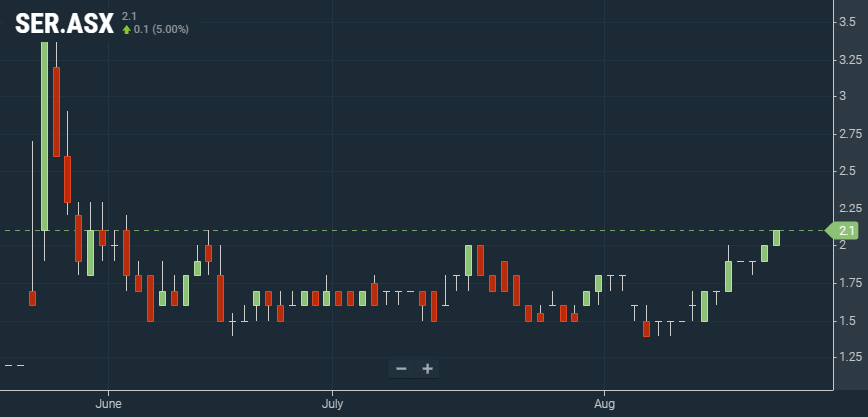Click the 0.1 (5.00%) change label

click(x=161, y=30)
